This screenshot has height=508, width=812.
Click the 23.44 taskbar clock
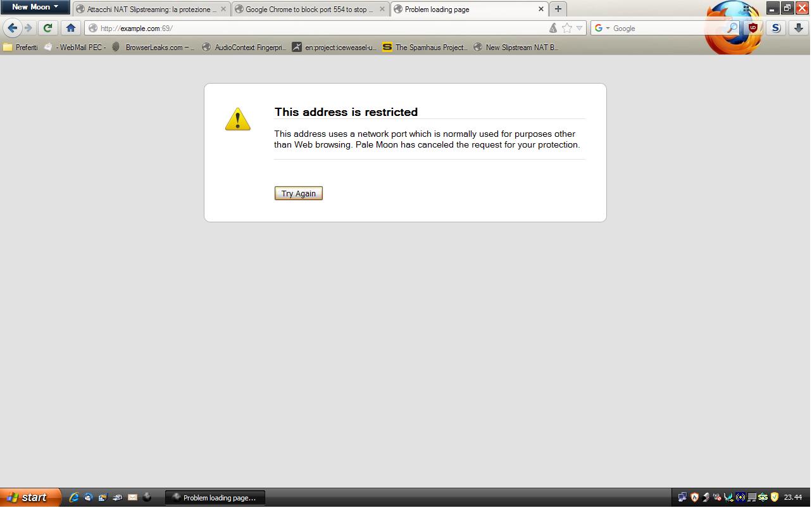794,497
